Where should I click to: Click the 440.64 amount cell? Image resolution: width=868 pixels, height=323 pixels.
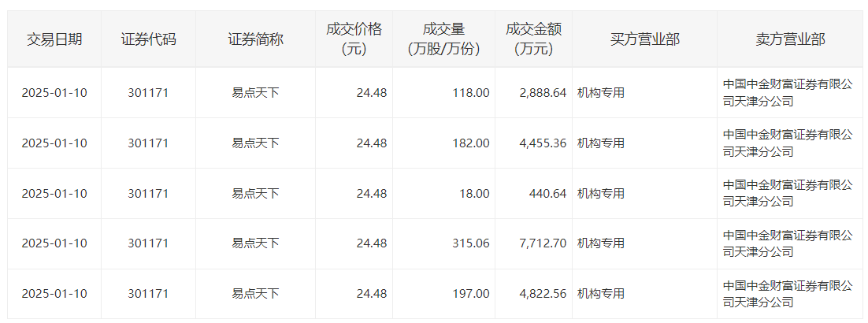547,194
